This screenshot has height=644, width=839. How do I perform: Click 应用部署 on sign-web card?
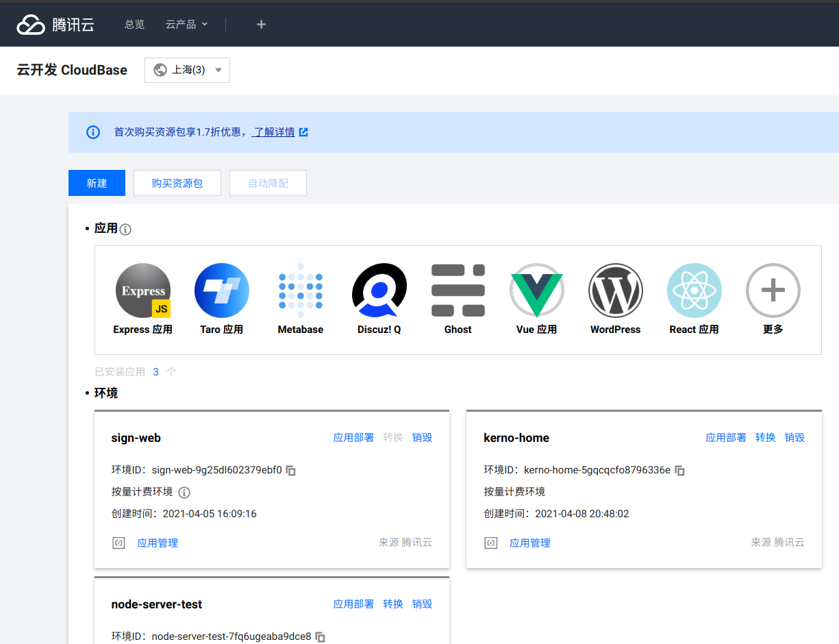[x=353, y=438]
